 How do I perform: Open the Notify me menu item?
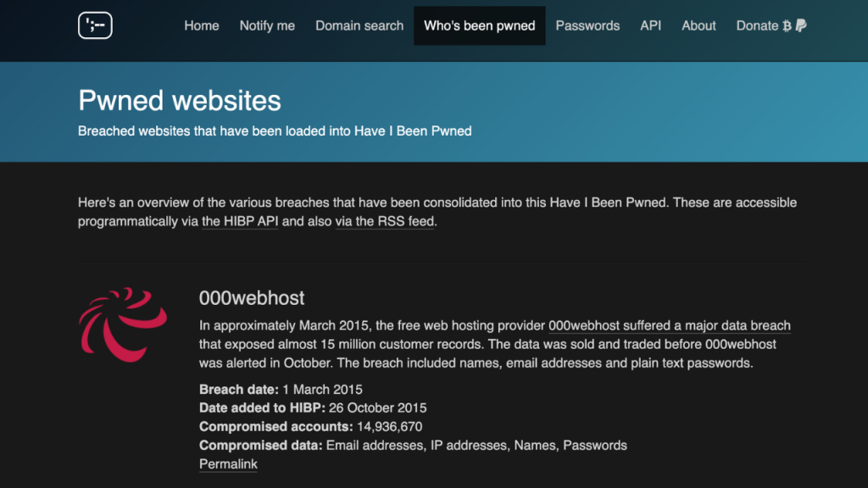pos(267,26)
